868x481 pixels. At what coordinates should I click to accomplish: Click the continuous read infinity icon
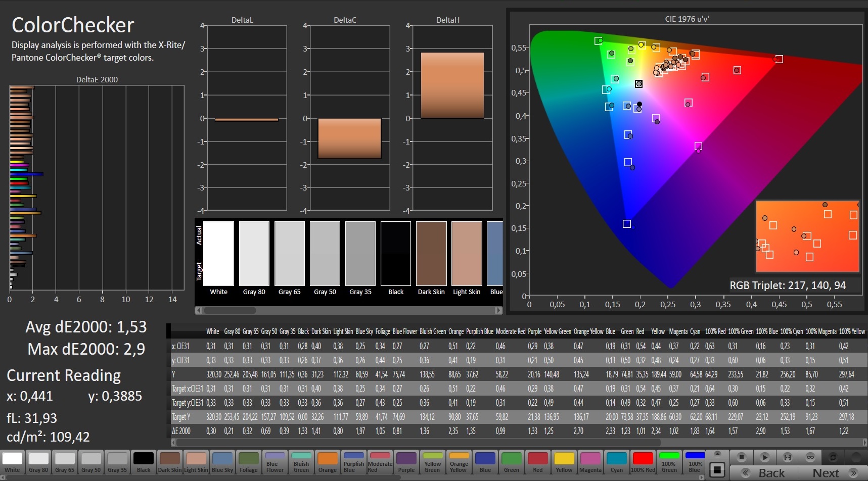point(810,457)
